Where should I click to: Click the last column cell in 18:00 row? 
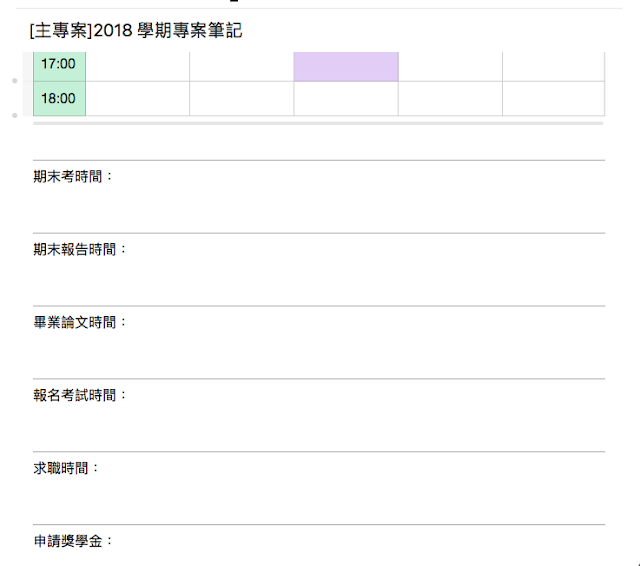[553, 98]
